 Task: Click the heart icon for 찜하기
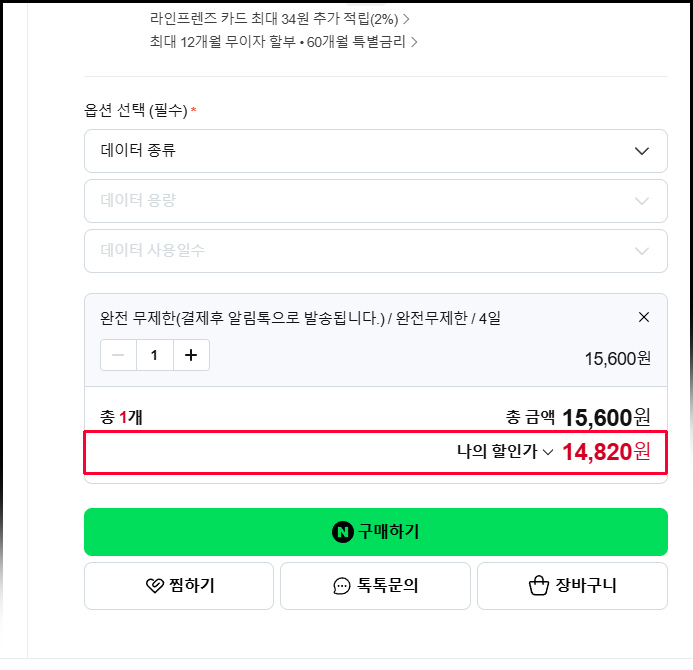[155, 586]
